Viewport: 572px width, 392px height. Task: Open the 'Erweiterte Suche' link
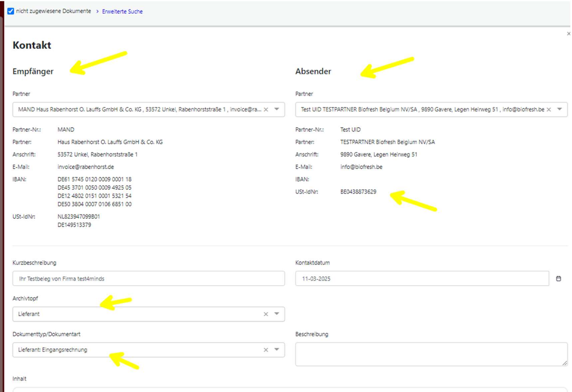pyautogui.click(x=122, y=11)
